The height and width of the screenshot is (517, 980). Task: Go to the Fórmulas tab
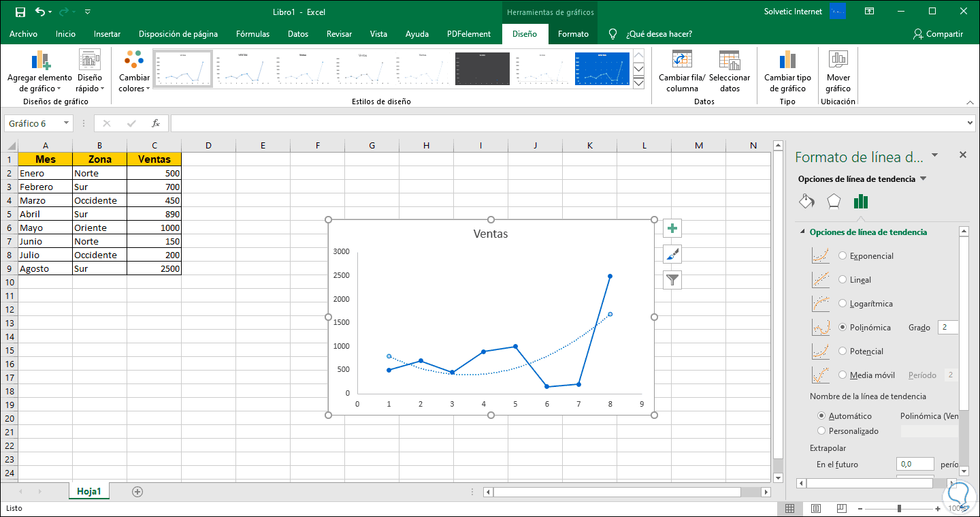pos(252,34)
